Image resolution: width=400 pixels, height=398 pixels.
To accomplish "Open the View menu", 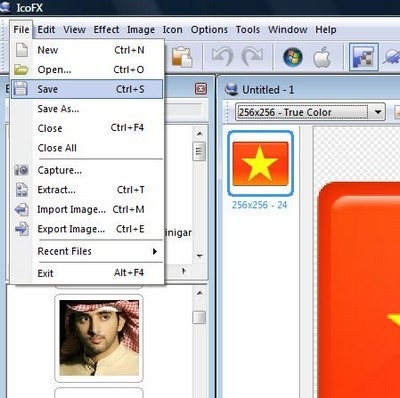I will pos(74,30).
